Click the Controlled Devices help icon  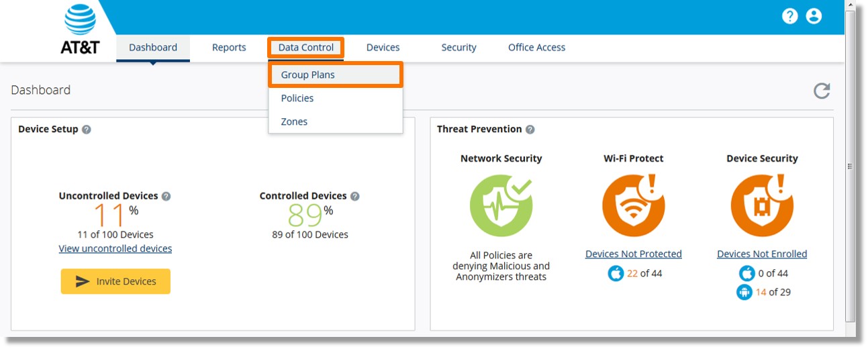point(355,197)
